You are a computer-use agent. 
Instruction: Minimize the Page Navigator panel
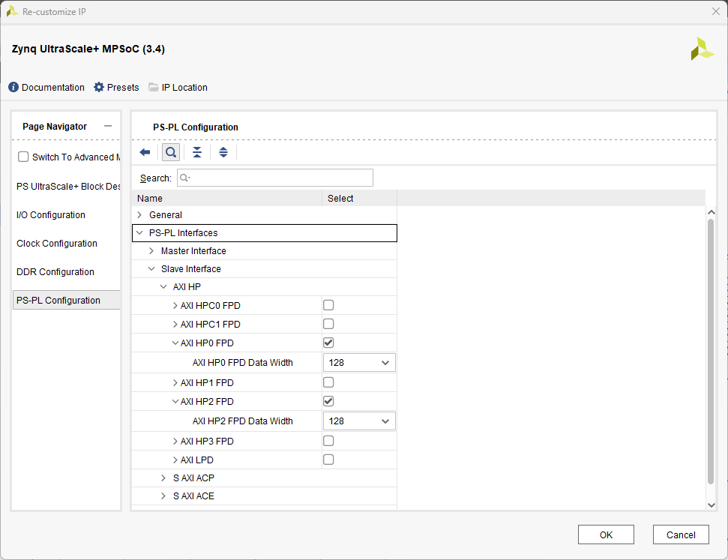[x=108, y=126]
